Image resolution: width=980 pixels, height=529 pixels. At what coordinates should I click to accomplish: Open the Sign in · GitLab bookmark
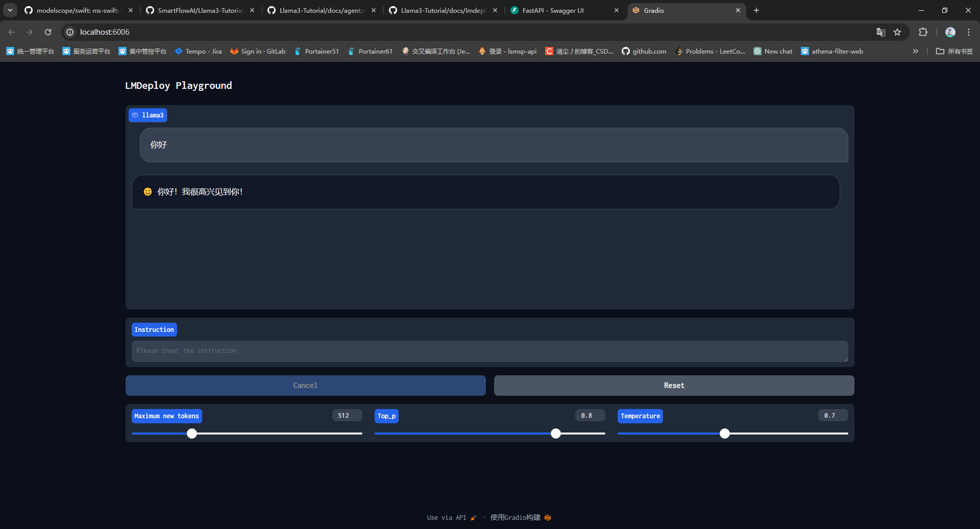click(258, 51)
